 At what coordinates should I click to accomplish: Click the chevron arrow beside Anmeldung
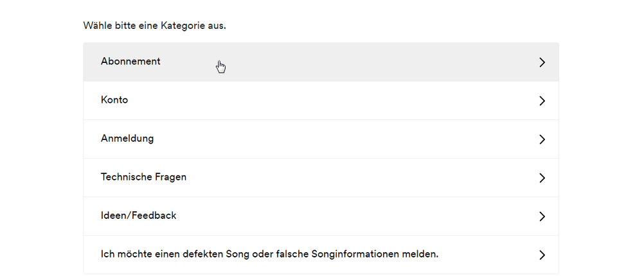[542, 139]
